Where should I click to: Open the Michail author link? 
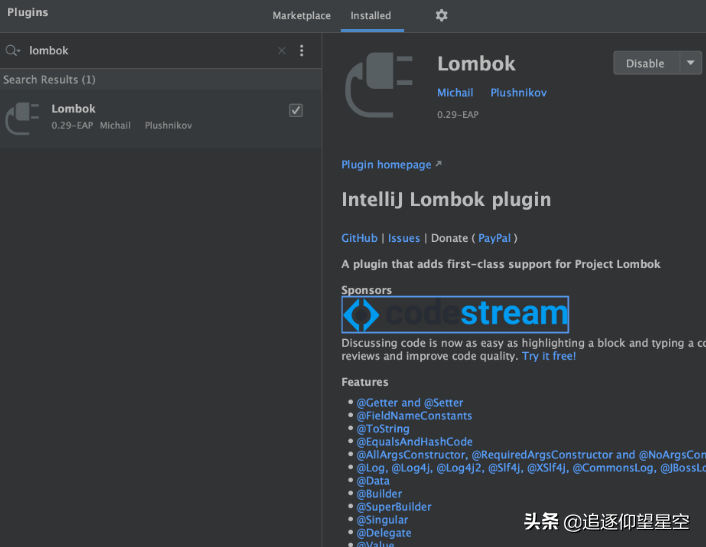(x=455, y=93)
